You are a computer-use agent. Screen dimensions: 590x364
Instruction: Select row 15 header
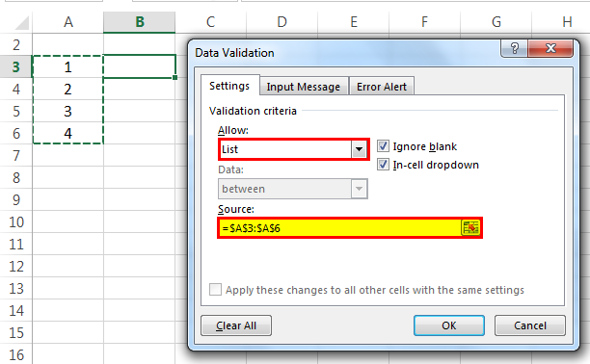pyautogui.click(x=15, y=333)
